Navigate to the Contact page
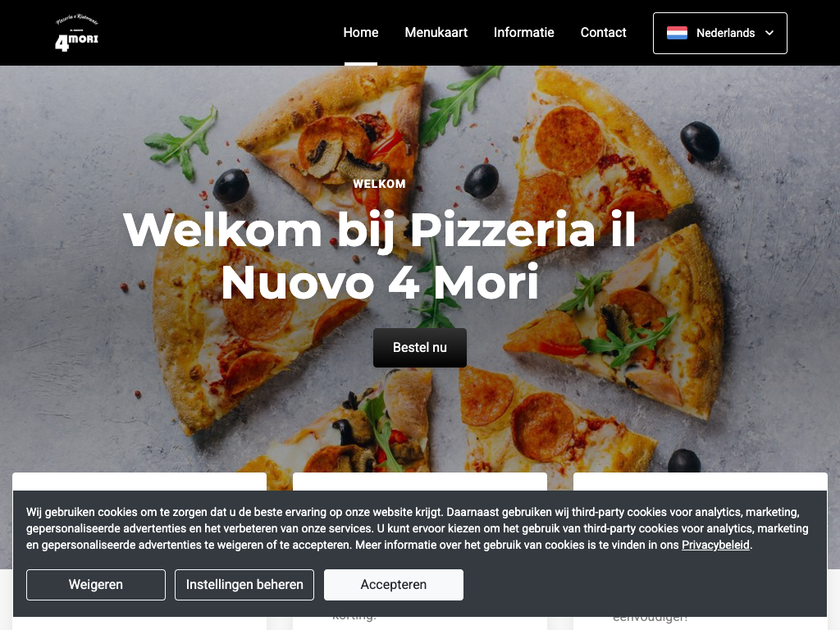 [x=603, y=33]
